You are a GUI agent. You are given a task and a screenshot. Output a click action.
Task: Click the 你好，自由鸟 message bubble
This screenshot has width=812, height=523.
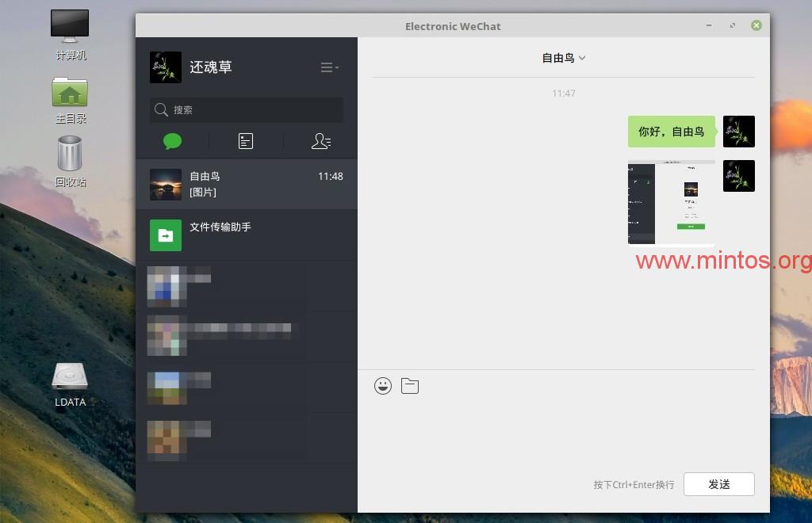[671, 132]
